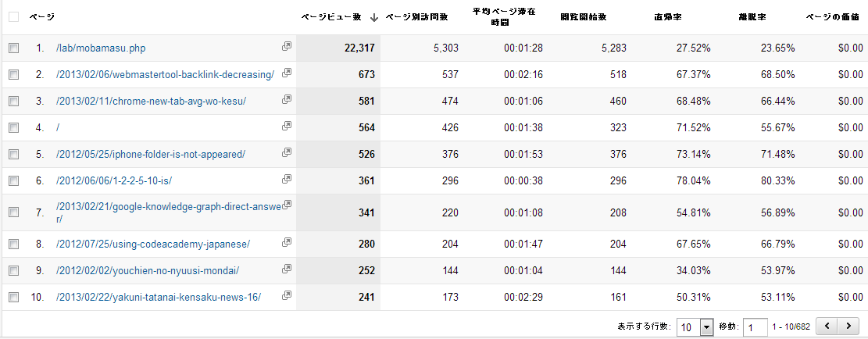This screenshot has height=339, width=868.
Task: Open external link icon for using-codeacademy-japanese page
Action: point(287,244)
